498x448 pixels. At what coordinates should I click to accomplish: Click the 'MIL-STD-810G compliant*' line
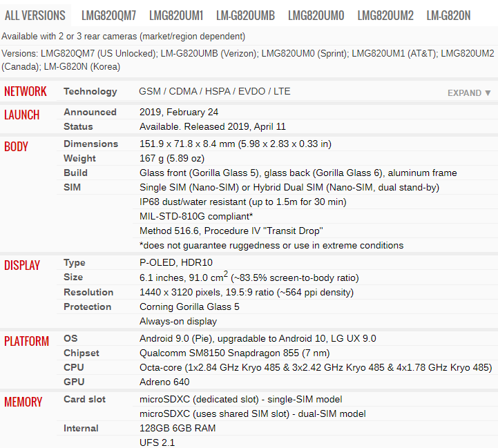point(196,217)
